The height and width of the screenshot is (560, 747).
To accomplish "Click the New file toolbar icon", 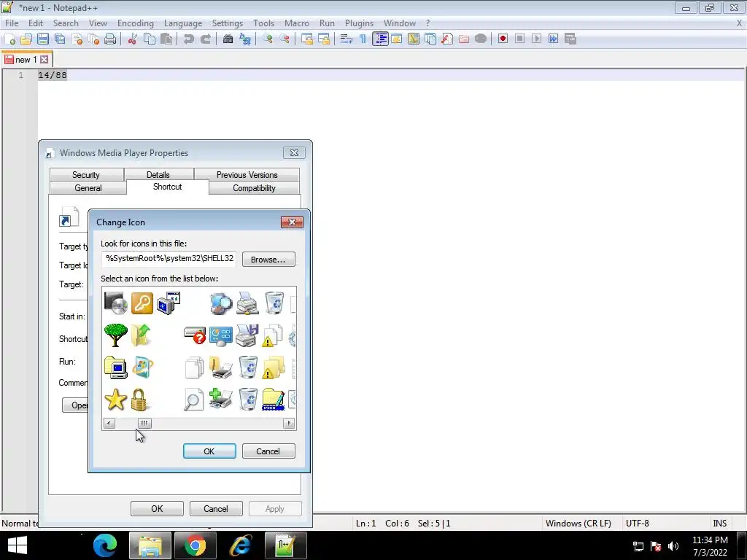I will click(x=9, y=39).
